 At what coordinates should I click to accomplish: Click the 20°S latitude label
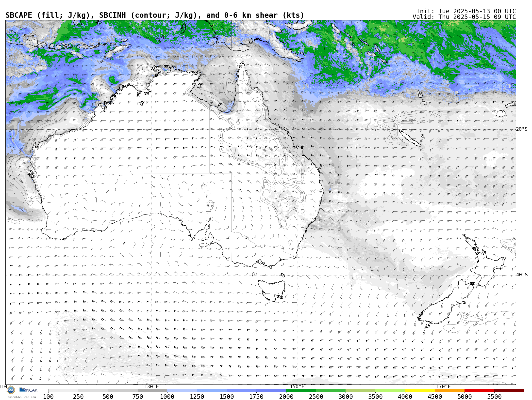pyautogui.click(x=522, y=129)
